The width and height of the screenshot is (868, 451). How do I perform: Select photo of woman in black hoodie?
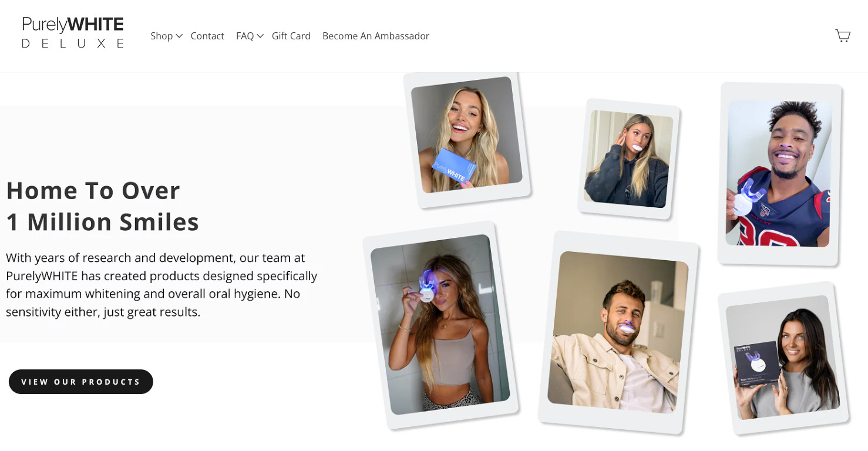click(x=628, y=159)
